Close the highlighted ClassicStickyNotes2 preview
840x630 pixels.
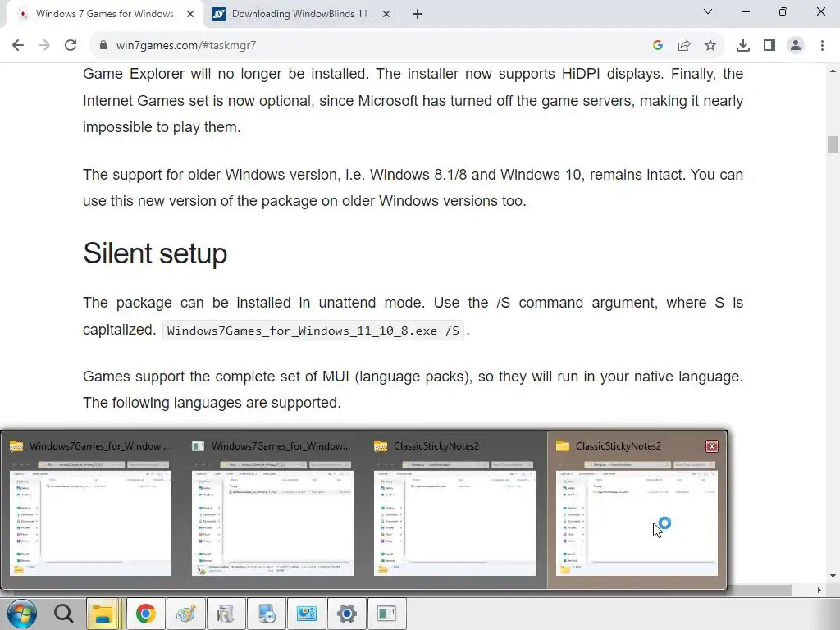[711, 446]
